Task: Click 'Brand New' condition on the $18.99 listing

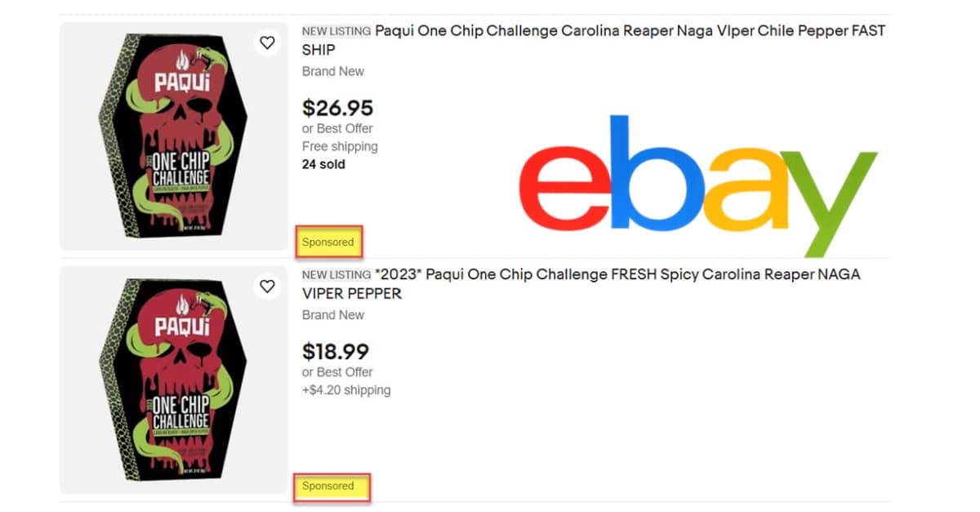Action: [x=333, y=314]
